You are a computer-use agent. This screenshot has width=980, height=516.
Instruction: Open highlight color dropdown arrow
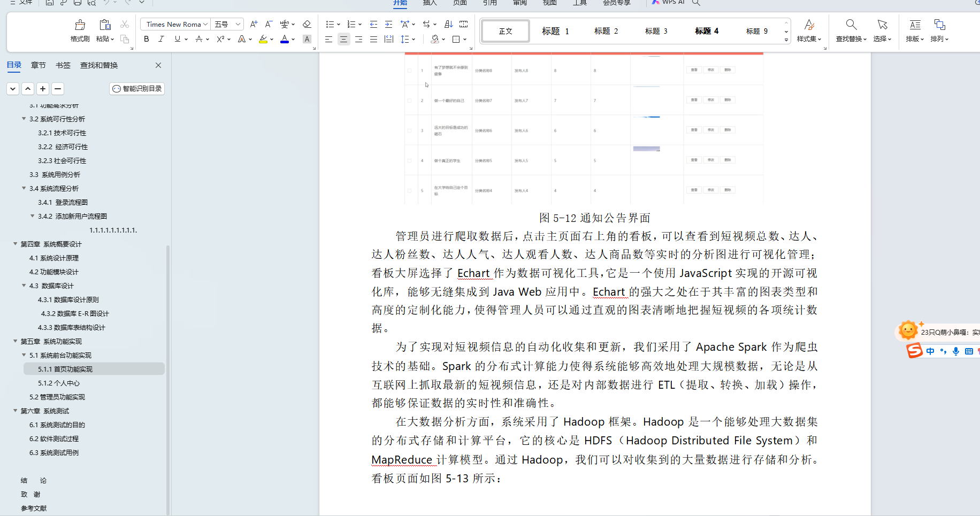point(272,39)
